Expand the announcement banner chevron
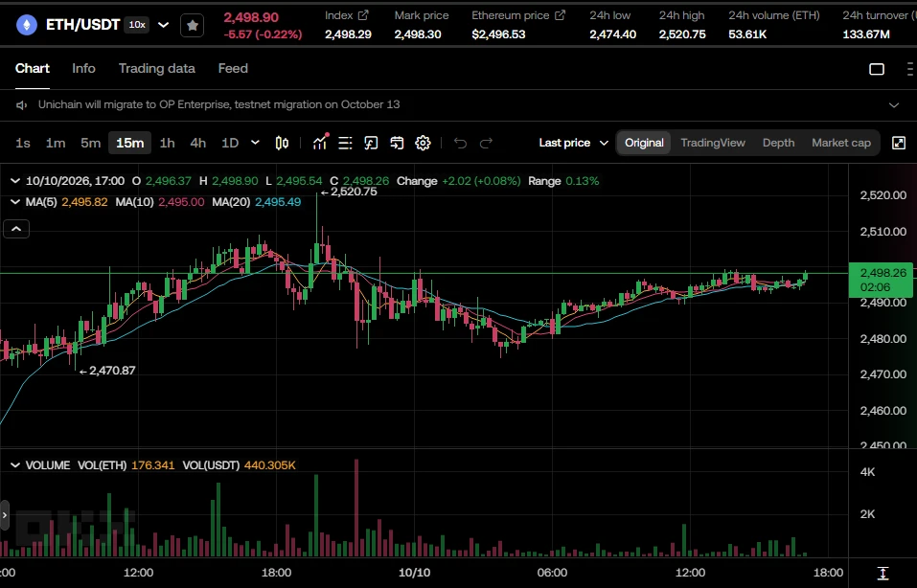The height and width of the screenshot is (588, 917). (894, 105)
